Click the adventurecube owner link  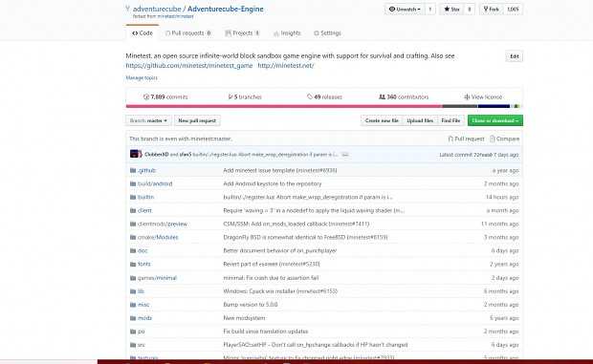[x=157, y=9]
